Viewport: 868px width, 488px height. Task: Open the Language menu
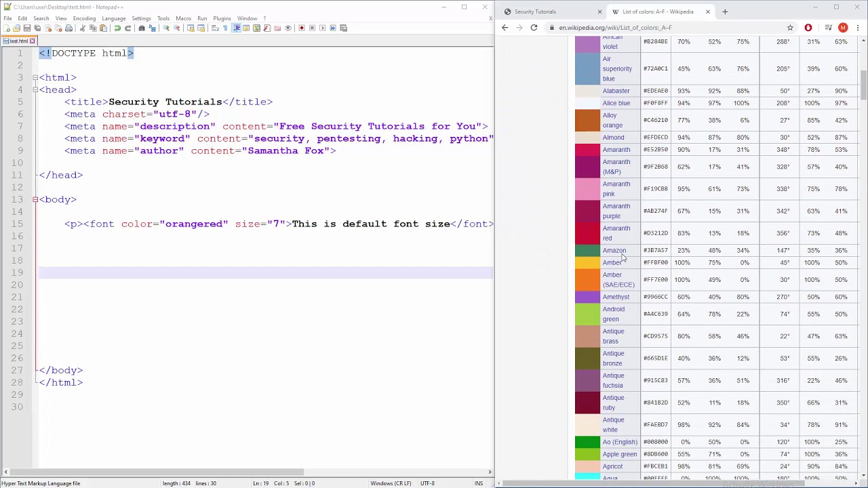(113, 18)
